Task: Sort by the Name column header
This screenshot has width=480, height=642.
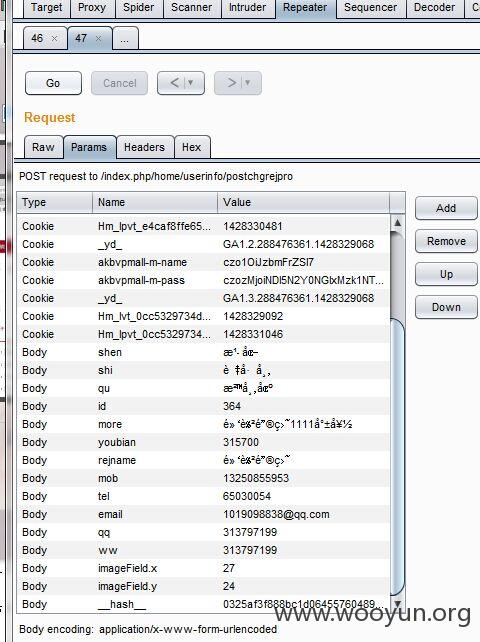Action: coord(155,202)
